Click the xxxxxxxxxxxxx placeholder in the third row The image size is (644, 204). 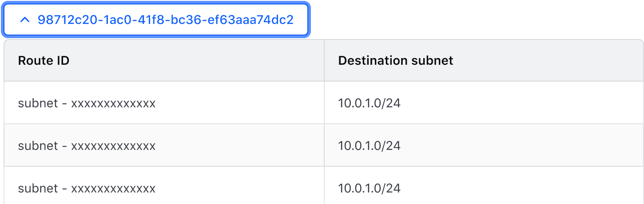(x=113, y=189)
